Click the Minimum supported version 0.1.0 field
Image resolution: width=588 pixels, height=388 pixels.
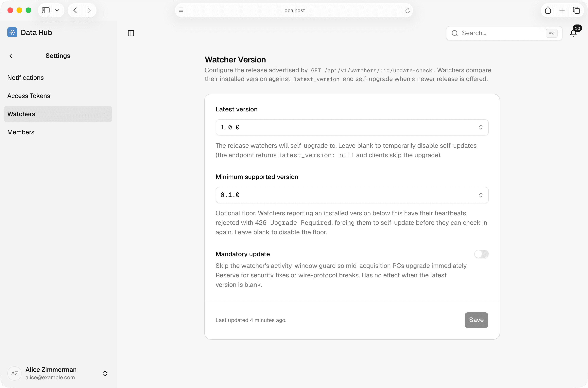point(352,195)
